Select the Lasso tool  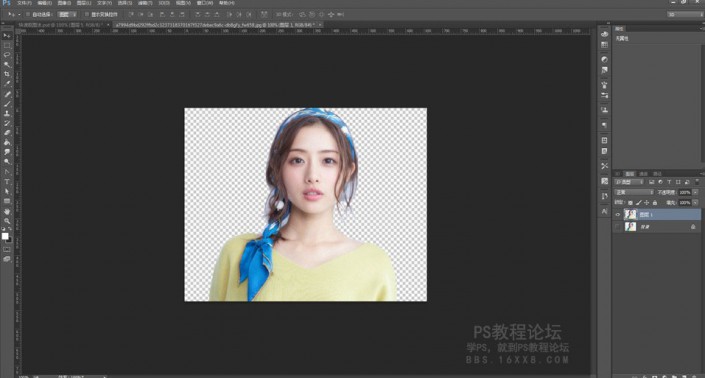pos(7,55)
